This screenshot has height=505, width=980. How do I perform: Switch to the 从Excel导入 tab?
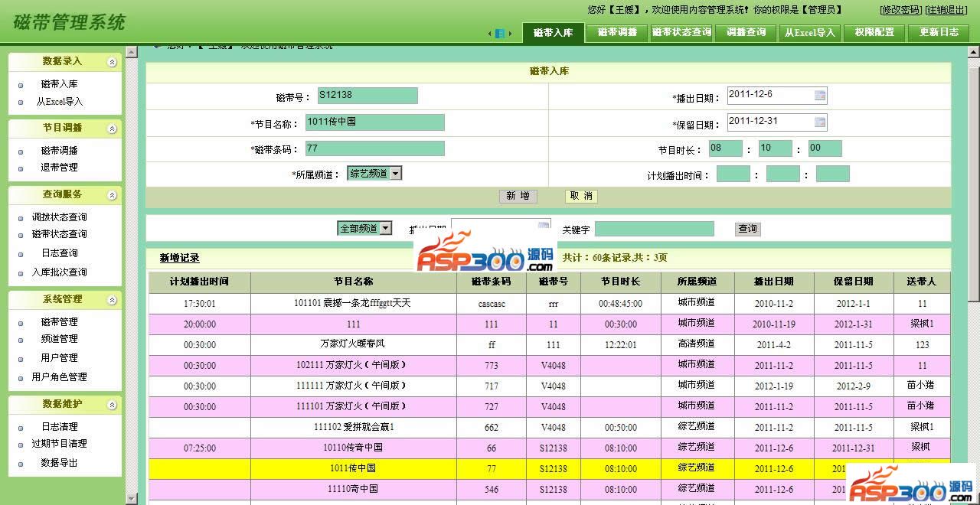pos(810,32)
